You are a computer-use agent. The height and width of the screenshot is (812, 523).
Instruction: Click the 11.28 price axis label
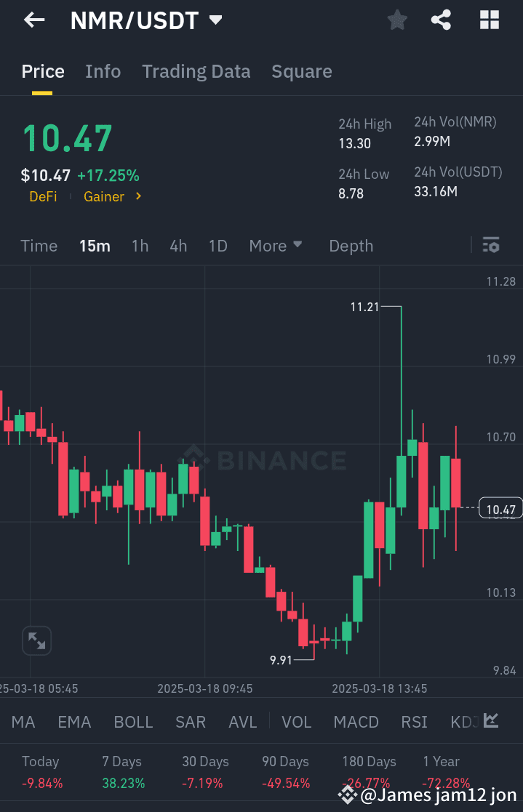[x=500, y=282]
